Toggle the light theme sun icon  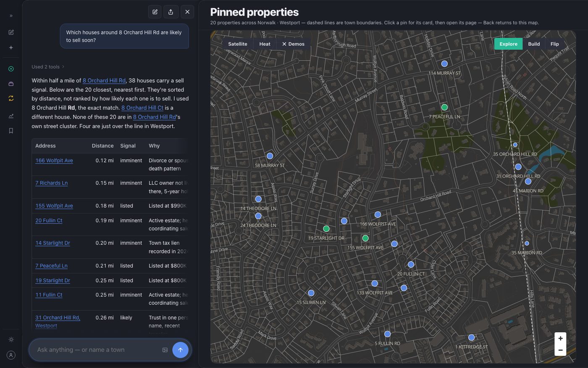click(x=11, y=339)
